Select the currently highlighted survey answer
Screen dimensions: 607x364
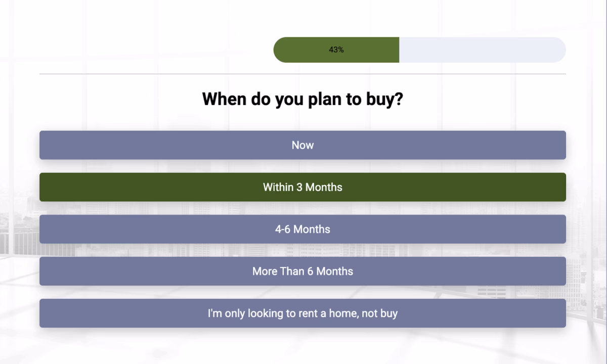pyautogui.click(x=302, y=187)
